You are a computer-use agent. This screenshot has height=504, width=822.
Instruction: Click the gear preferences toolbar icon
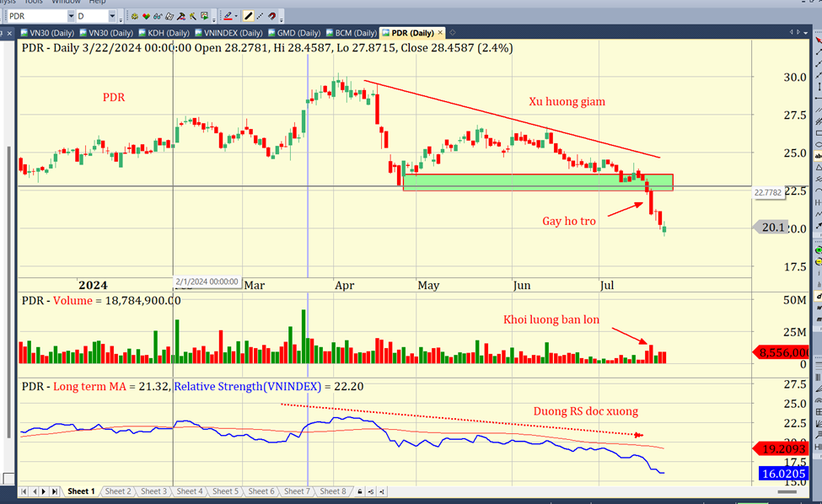(x=135, y=16)
